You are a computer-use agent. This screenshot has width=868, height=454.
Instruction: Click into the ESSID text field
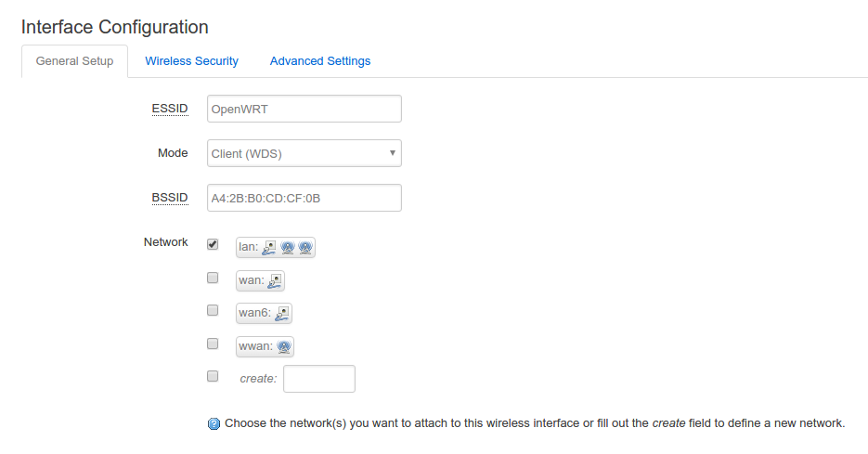pos(304,109)
